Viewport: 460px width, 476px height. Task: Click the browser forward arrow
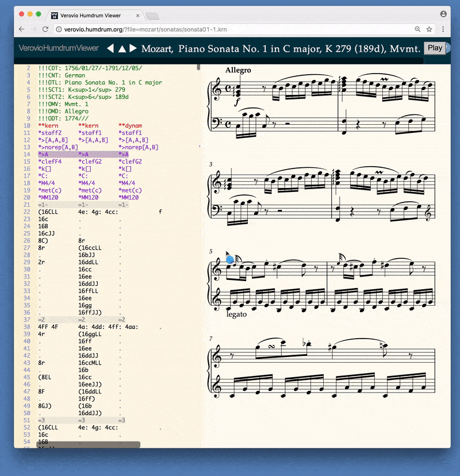pyautogui.click(x=33, y=29)
